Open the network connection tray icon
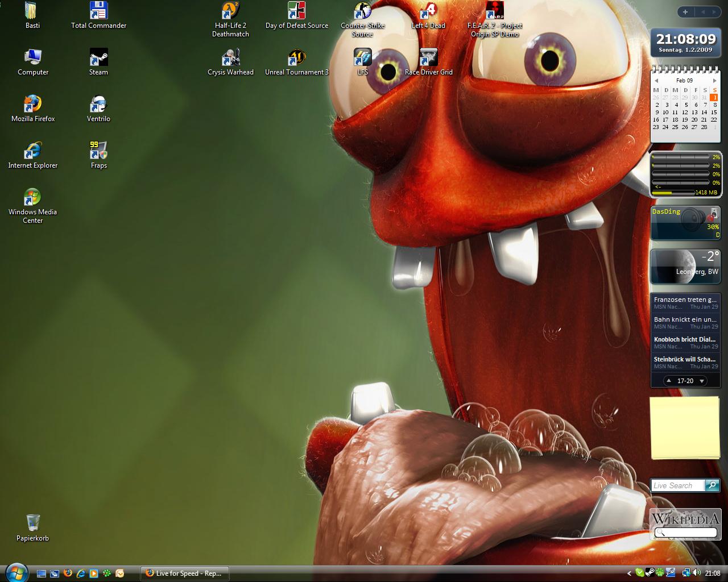This screenshot has width=728, height=582. click(686, 573)
